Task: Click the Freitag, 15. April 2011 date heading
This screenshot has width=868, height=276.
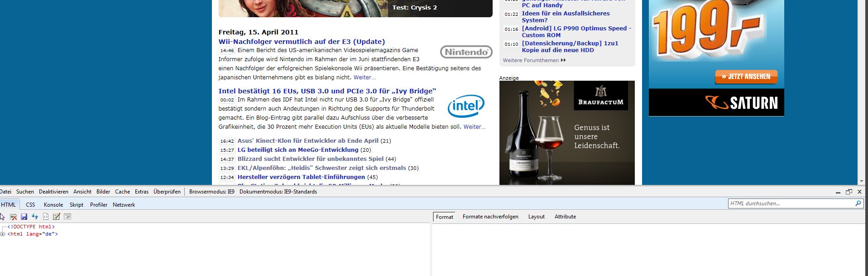Action: (258, 32)
